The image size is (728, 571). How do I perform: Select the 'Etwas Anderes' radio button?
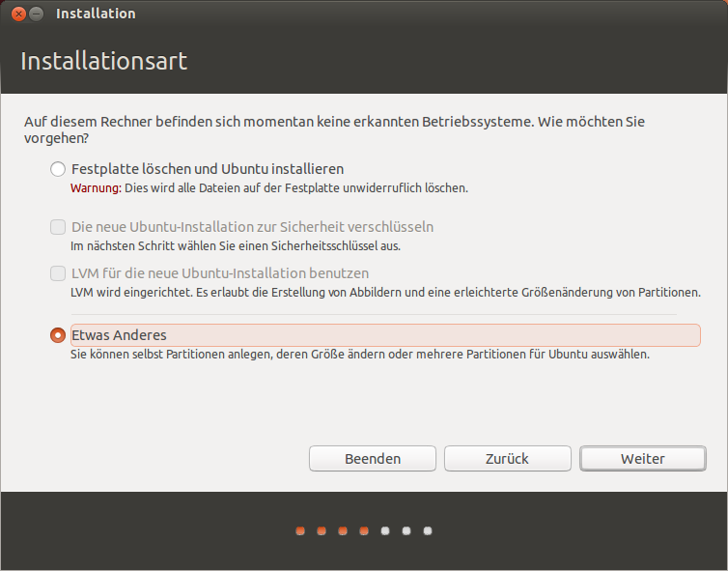point(58,335)
